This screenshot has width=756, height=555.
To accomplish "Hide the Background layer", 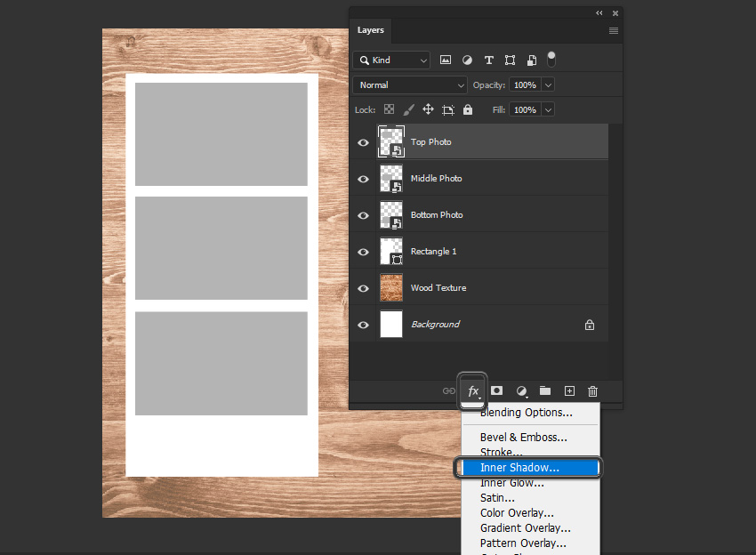I will pos(364,325).
